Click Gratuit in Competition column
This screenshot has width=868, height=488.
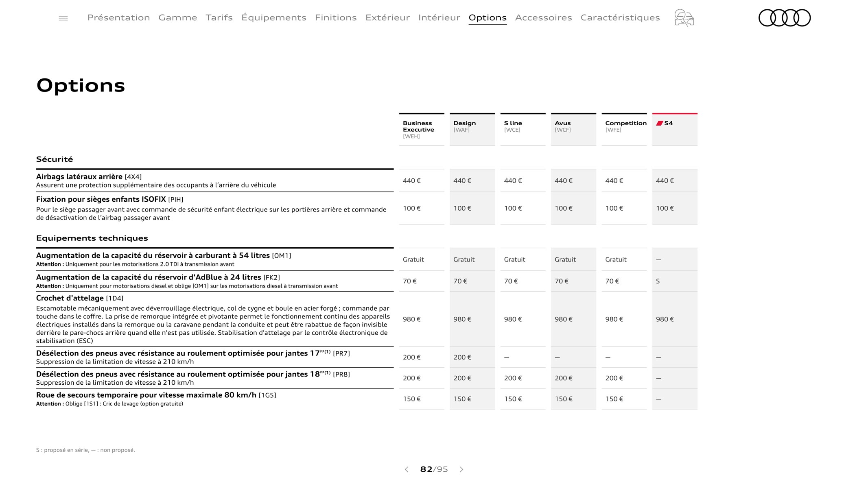tap(616, 259)
